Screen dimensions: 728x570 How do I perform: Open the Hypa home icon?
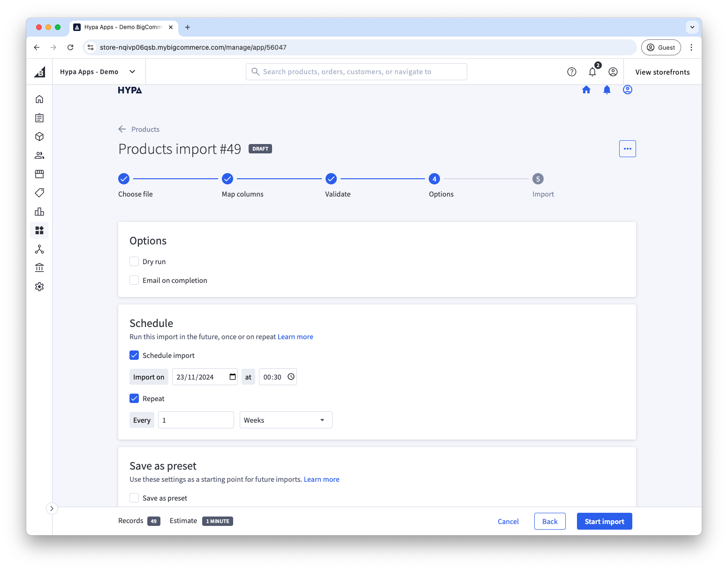(586, 90)
